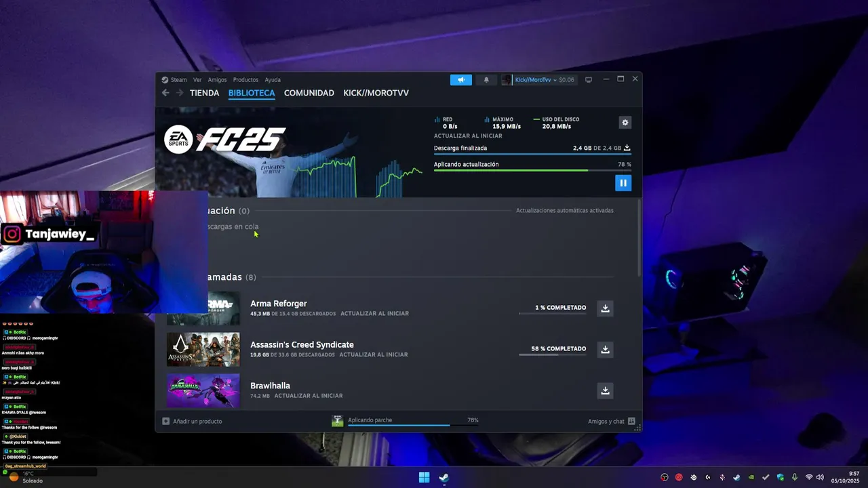This screenshot has width=868, height=488.
Task: Download Brawlhalla update now
Action: (606, 390)
